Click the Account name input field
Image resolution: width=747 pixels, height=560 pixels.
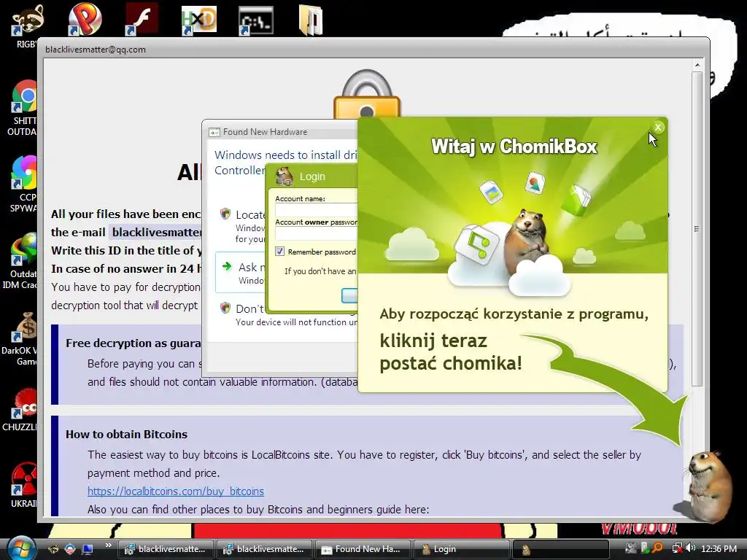[x=317, y=211]
